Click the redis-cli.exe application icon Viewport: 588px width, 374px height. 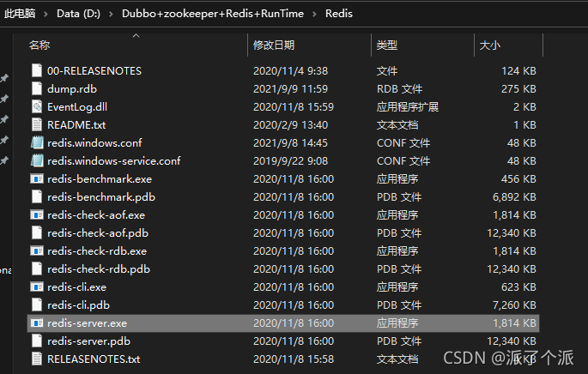[37, 287]
